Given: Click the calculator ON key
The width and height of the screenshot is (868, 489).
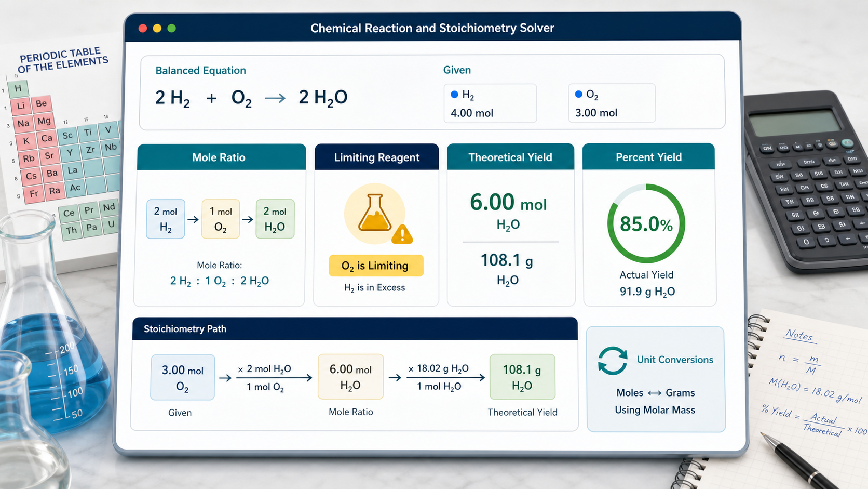Looking at the screenshot, I should (767, 148).
